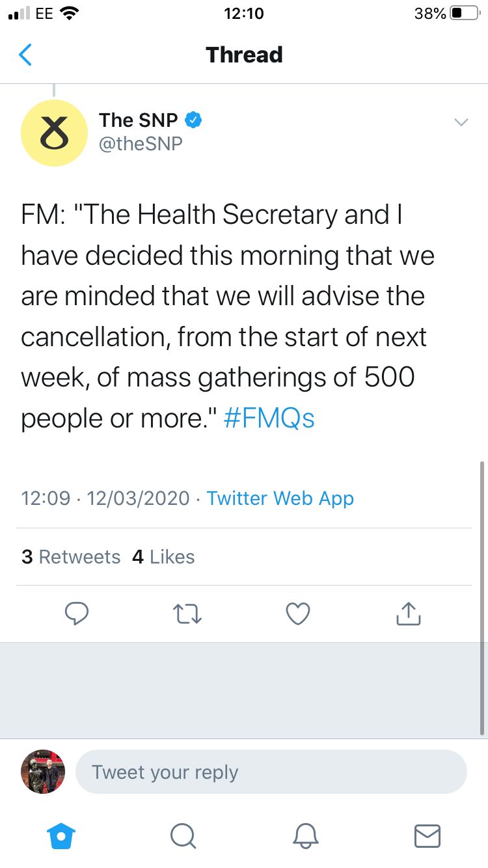Retweet this tweet using retweet icon

pos(187,613)
